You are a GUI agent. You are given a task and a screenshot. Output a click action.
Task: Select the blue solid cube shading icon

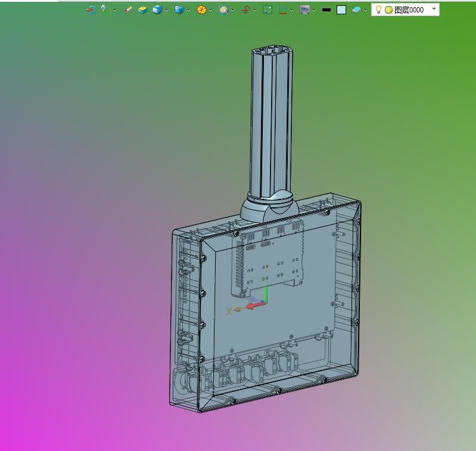pos(157,10)
